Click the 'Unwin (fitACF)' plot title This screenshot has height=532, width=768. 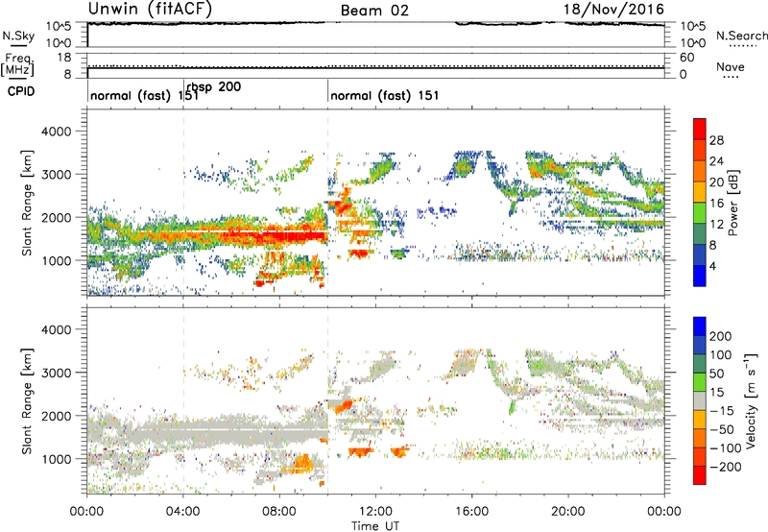[150, 9]
